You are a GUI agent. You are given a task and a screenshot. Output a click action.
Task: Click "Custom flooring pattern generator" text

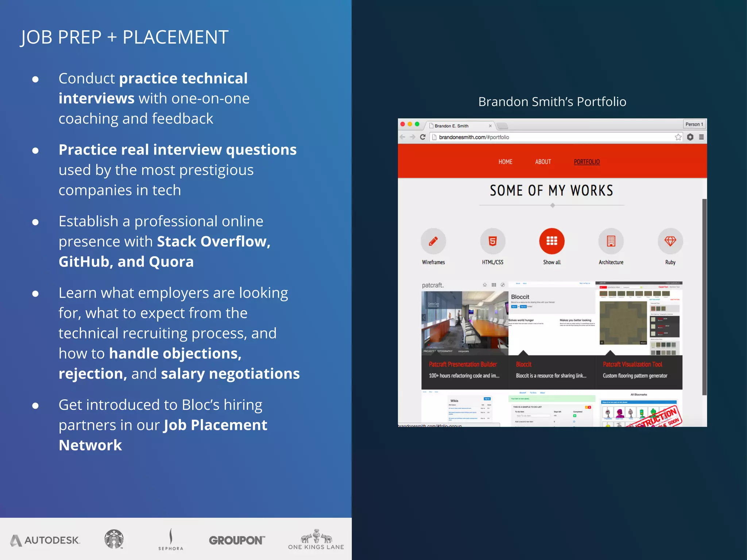635,376
